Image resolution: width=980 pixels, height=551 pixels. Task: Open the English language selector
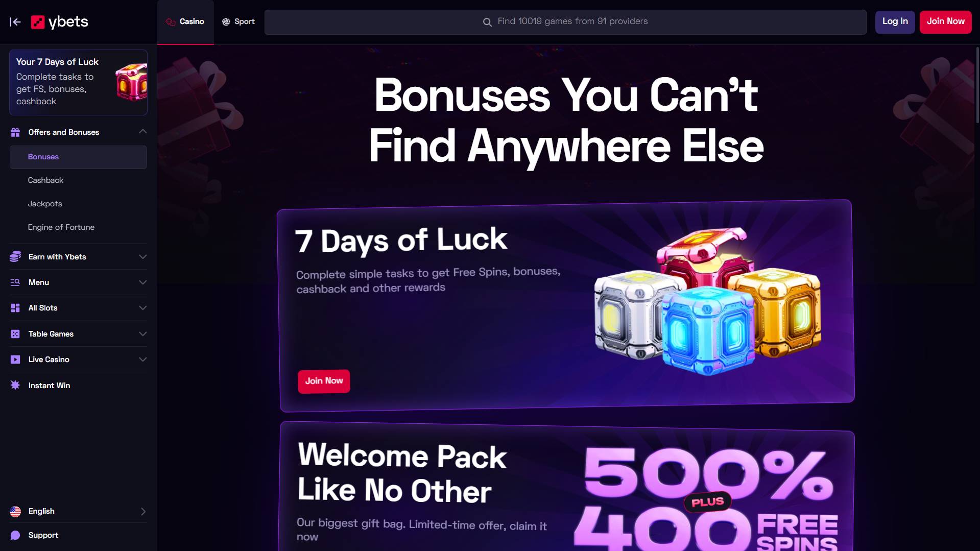coord(78,511)
